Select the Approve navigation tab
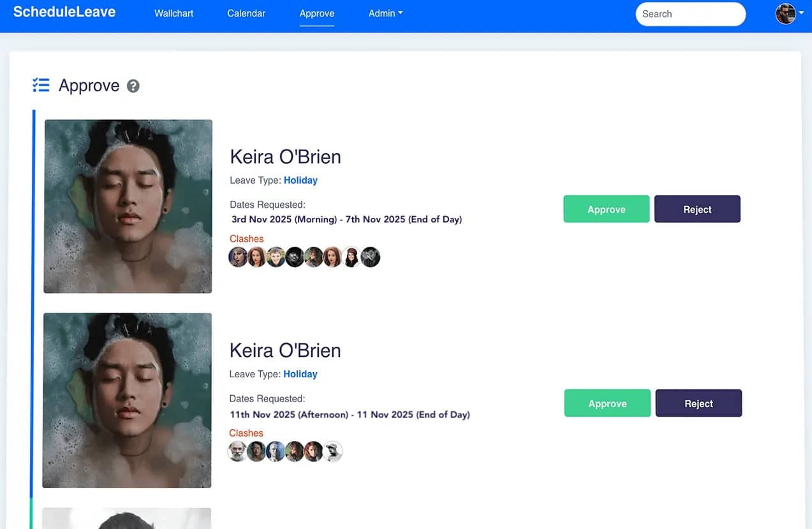Viewport: 812px width, 529px height. pos(317,13)
